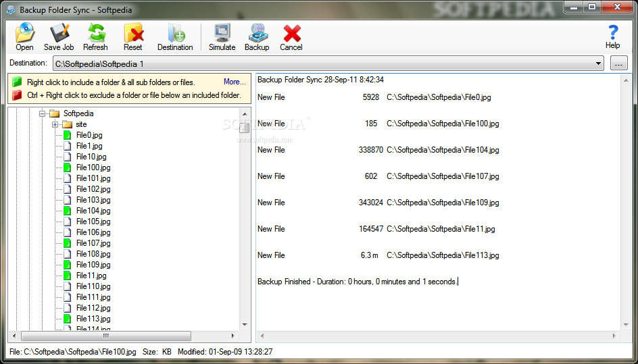Click the log header with date 28-Sep-11

(x=320, y=80)
